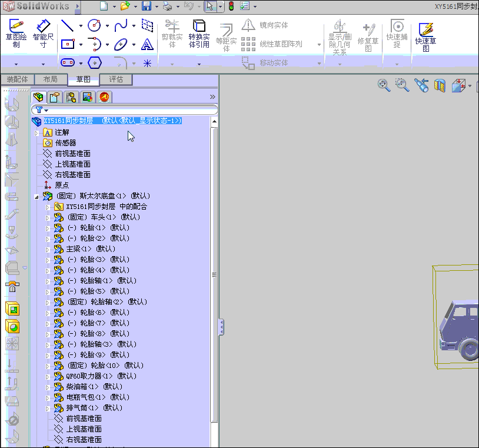Open the Rectangle tool dropdown arrow

81,45
